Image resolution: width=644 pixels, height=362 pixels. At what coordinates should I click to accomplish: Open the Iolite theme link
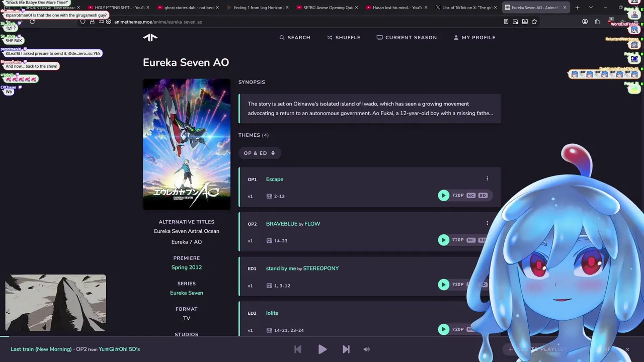(272, 313)
